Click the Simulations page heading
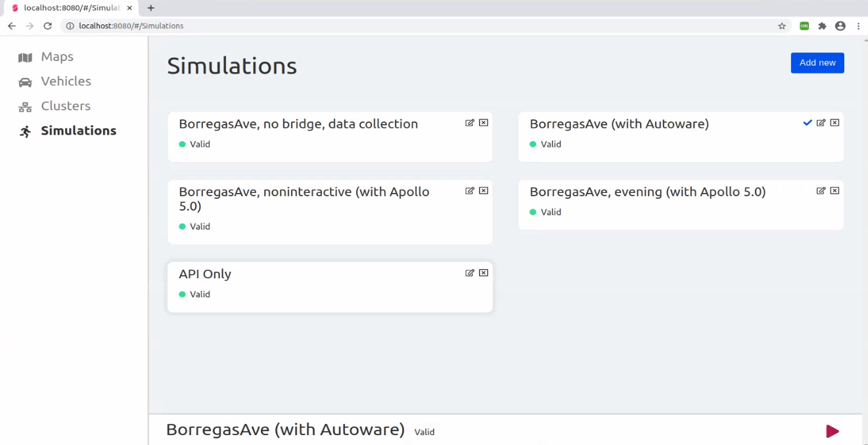This screenshot has height=445, width=868. (232, 66)
